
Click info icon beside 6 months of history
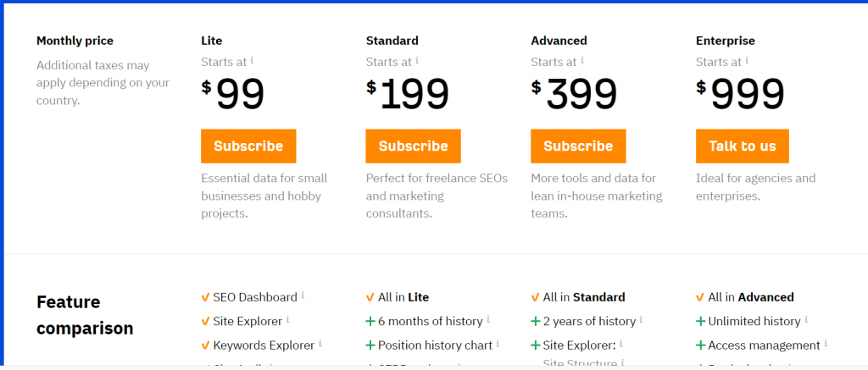pyautogui.click(x=489, y=320)
